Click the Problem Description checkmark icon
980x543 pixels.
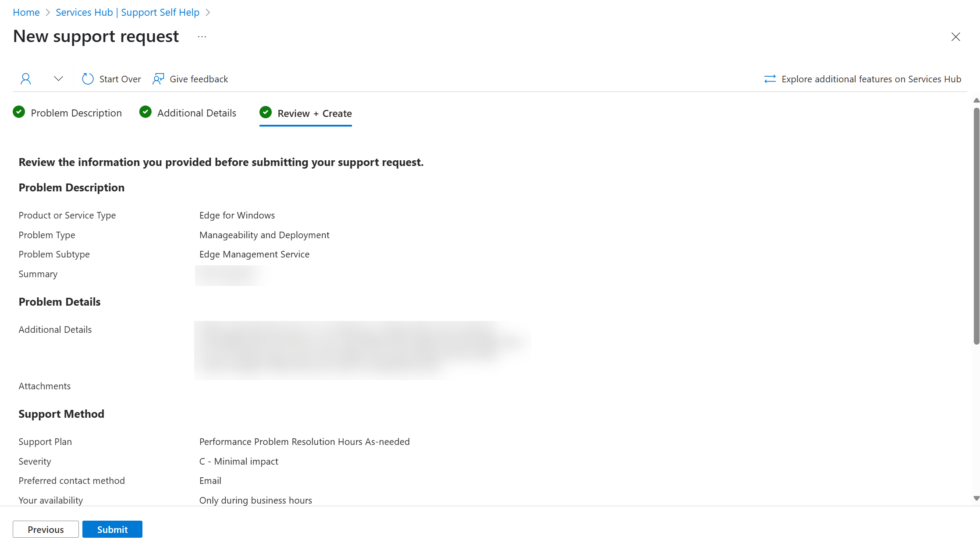pyautogui.click(x=19, y=113)
